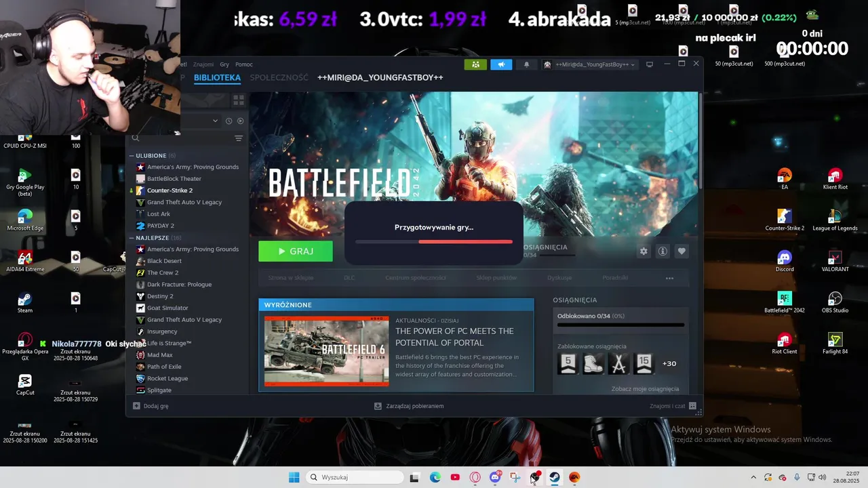
Task: Select Insurgency in library list
Action: tap(162, 331)
